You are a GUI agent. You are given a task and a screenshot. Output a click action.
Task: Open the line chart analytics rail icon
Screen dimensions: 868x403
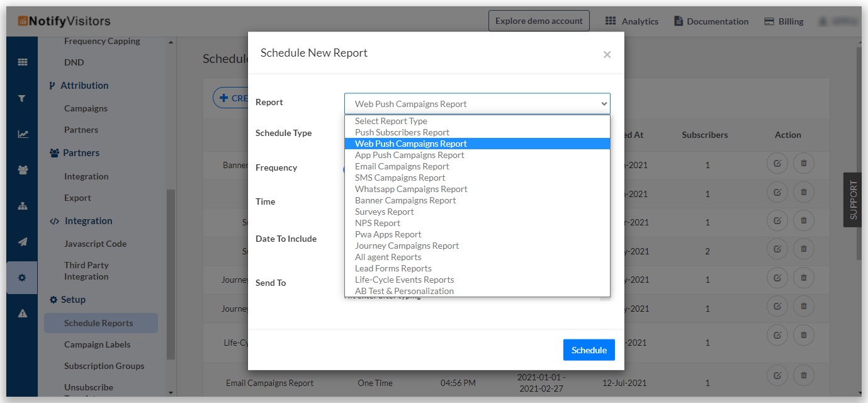pos(23,134)
